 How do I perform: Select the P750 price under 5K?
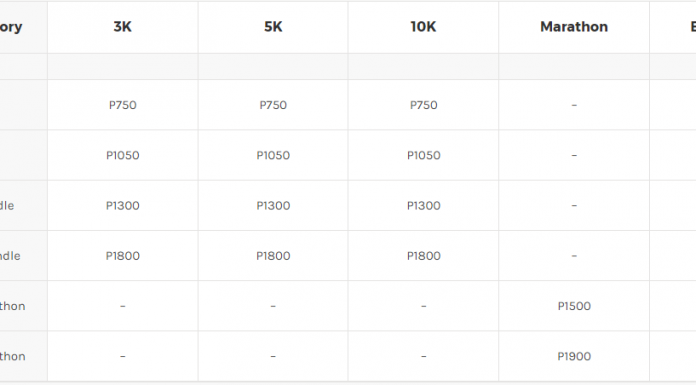click(273, 105)
